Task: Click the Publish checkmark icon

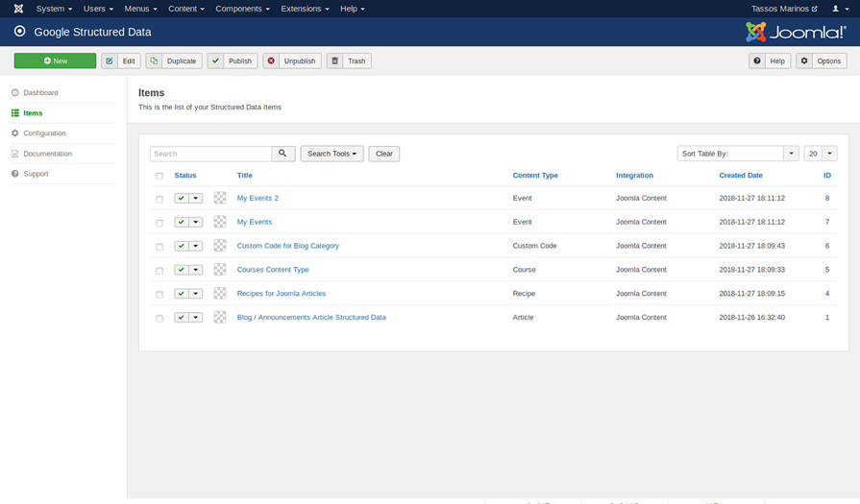Action: 215,60
